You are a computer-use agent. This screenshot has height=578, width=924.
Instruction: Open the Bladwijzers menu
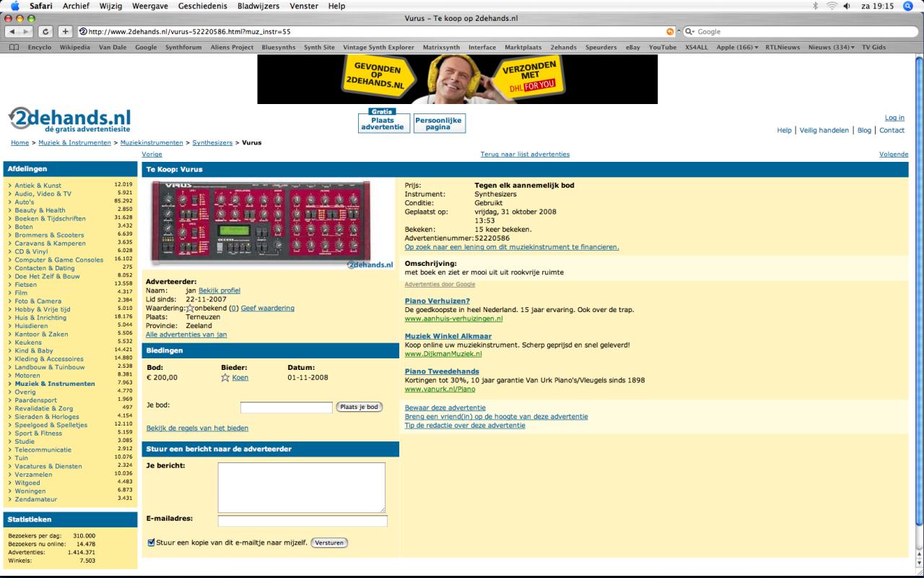258,6
